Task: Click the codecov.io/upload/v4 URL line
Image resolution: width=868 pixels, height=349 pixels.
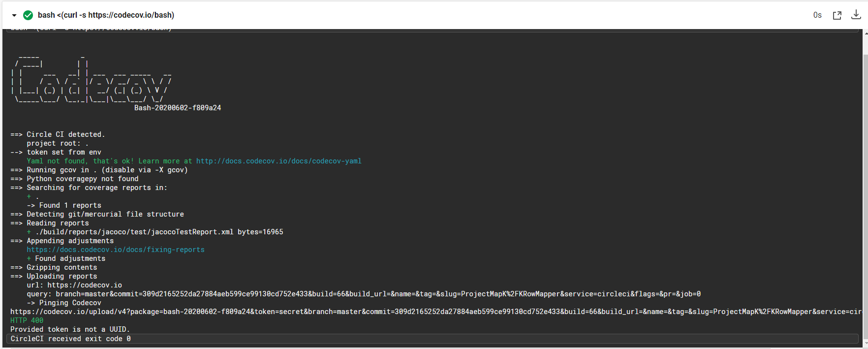Action: click(436, 312)
